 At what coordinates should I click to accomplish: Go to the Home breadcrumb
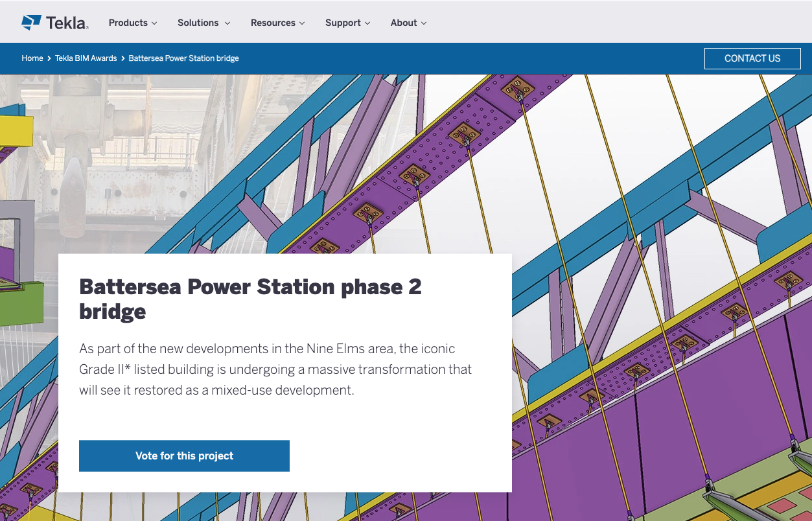pos(32,58)
